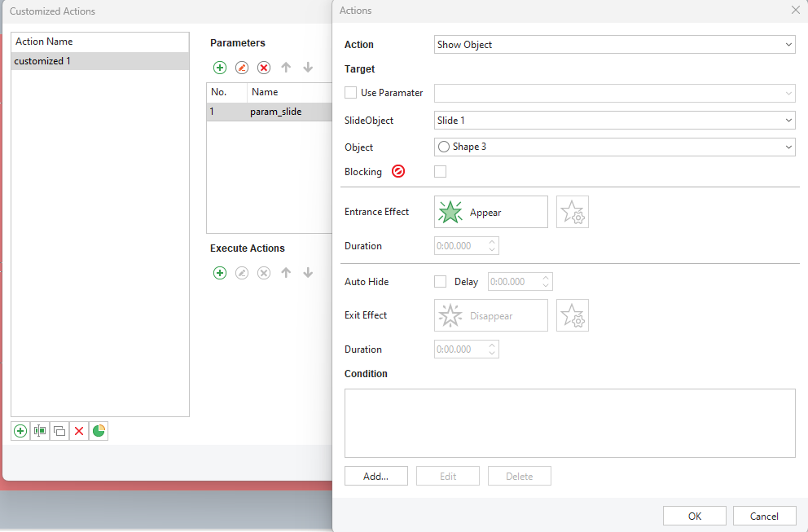
Task: Enable the Use Paramater checkbox
Action: (x=350, y=93)
